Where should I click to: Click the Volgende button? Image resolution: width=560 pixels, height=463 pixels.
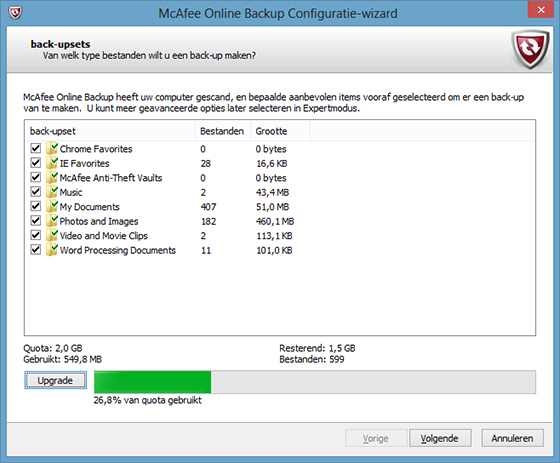[440, 438]
